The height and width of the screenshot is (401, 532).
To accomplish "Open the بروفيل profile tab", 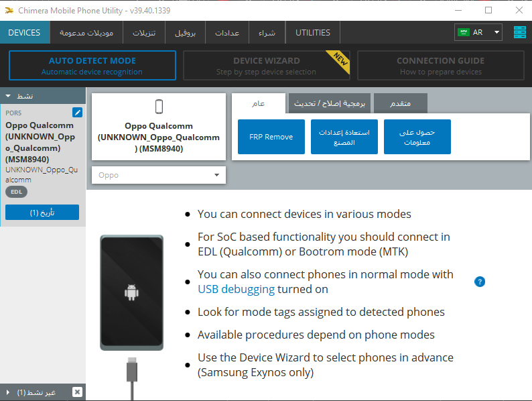I will point(185,33).
